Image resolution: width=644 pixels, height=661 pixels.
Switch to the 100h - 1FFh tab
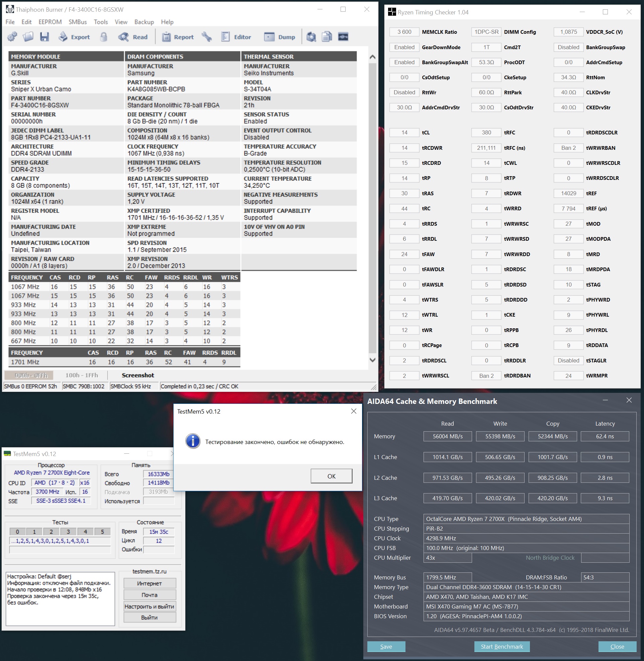pyautogui.click(x=82, y=375)
